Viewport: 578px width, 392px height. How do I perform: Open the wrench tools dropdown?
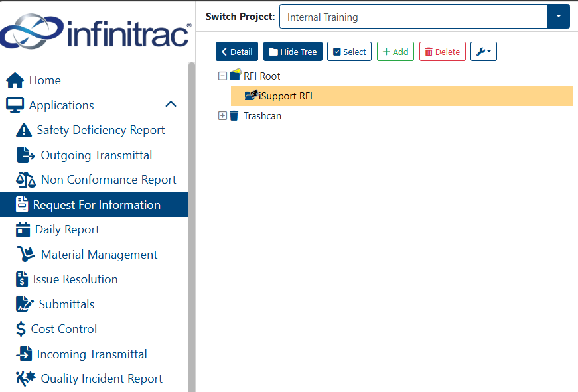[x=484, y=52]
